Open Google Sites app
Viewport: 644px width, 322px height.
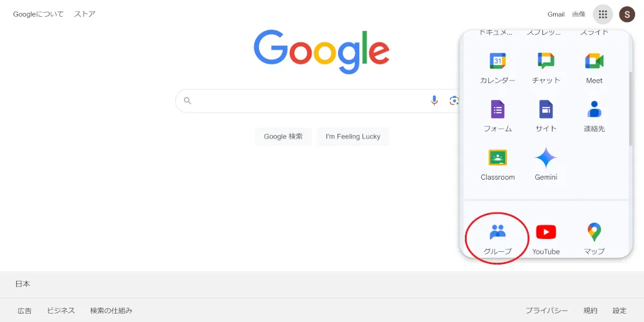tap(545, 116)
